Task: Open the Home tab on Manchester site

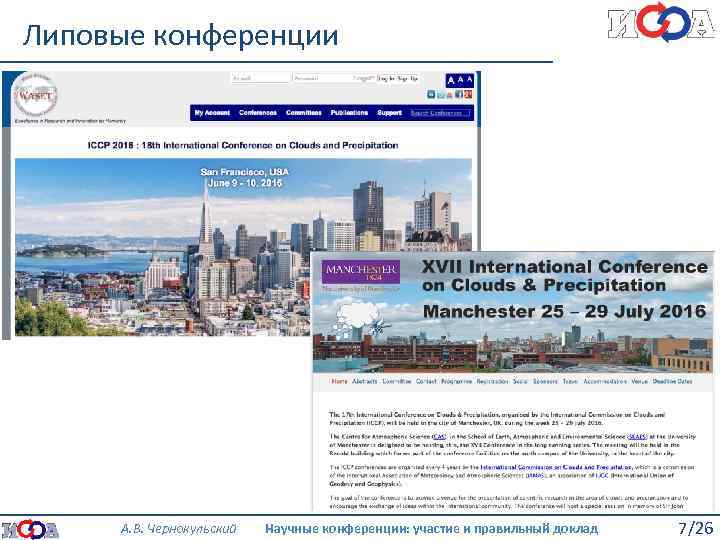Action: pyautogui.click(x=339, y=381)
